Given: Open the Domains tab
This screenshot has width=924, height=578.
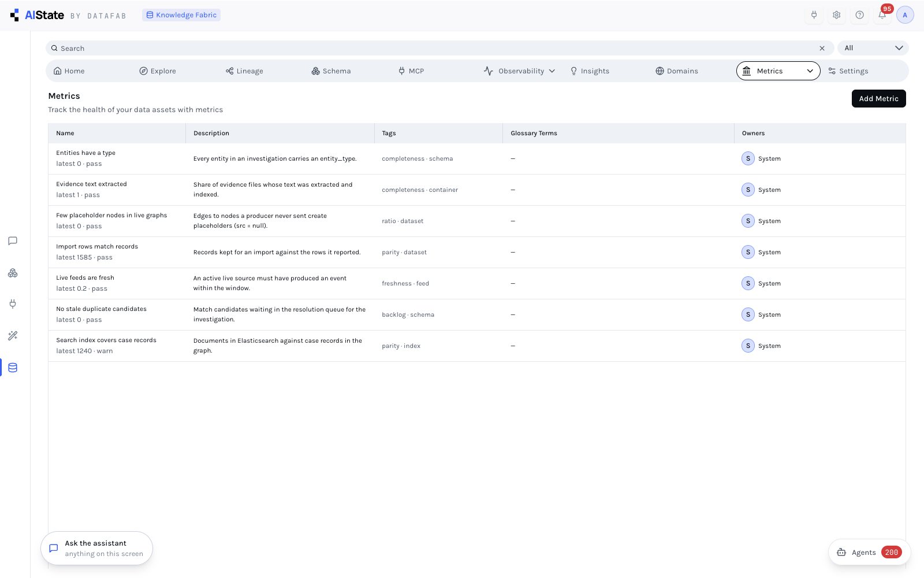Looking at the screenshot, I should click(677, 71).
